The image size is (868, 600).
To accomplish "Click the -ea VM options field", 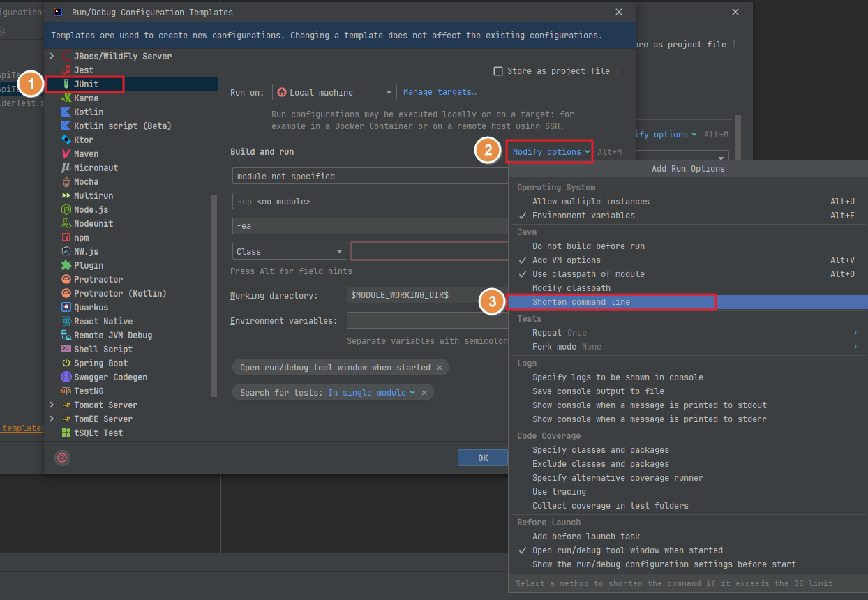I will pyautogui.click(x=371, y=227).
